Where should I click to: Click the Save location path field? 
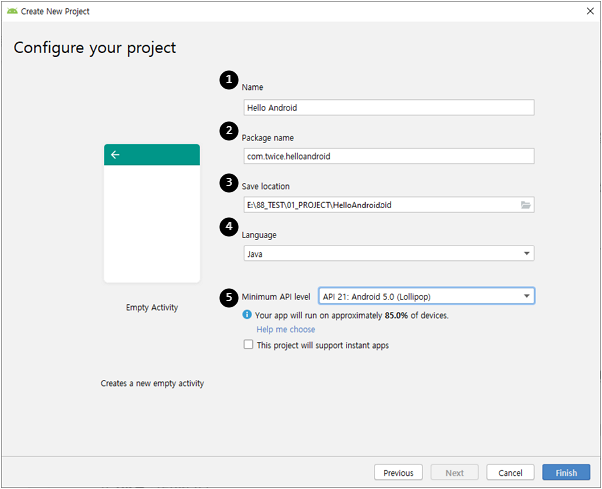[378, 205]
